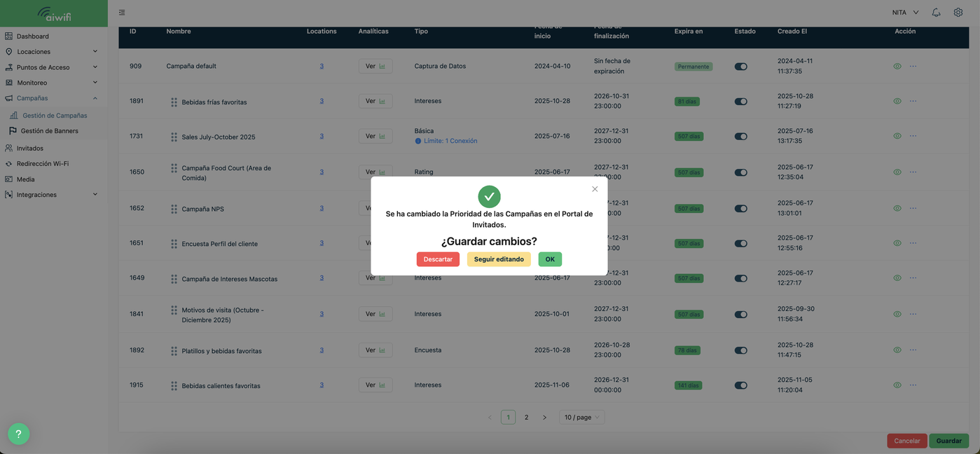
Task: Open the three-dots menu for Campaña default
Action: coord(913,66)
